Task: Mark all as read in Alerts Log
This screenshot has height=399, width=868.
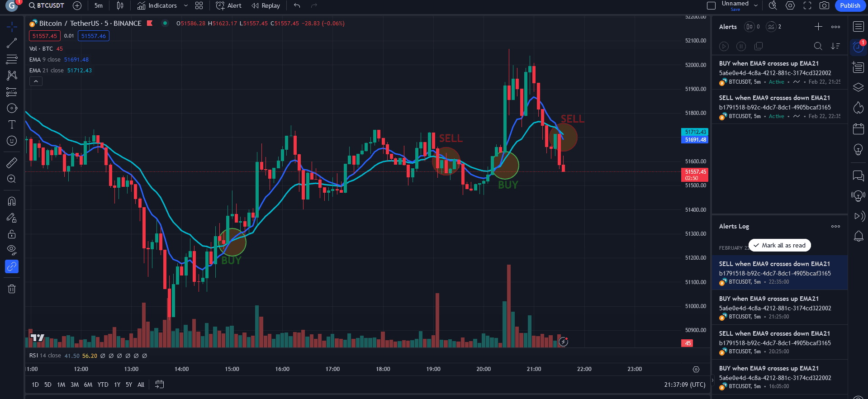Action: click(780, 245)
